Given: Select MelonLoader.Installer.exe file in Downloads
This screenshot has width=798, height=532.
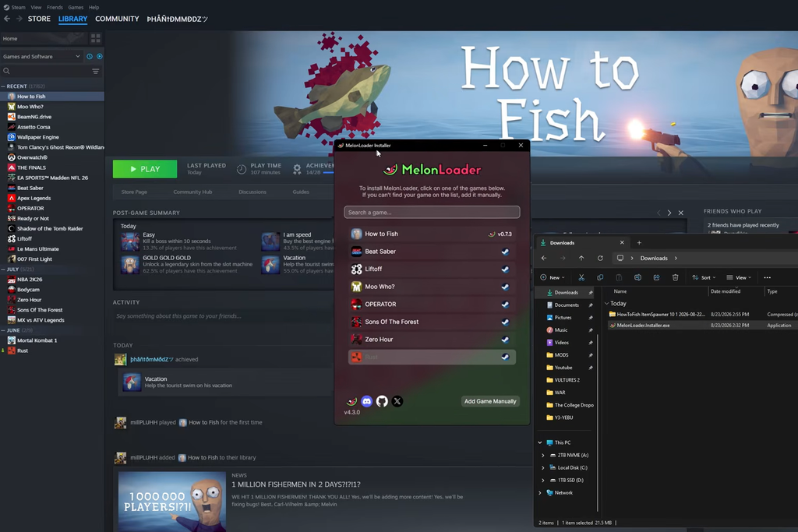Looking at the screenshot, I should point(643,326).
